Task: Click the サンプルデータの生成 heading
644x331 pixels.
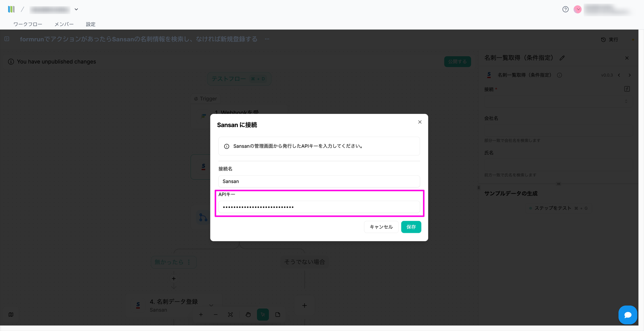Action: click(x=511, y=194)
